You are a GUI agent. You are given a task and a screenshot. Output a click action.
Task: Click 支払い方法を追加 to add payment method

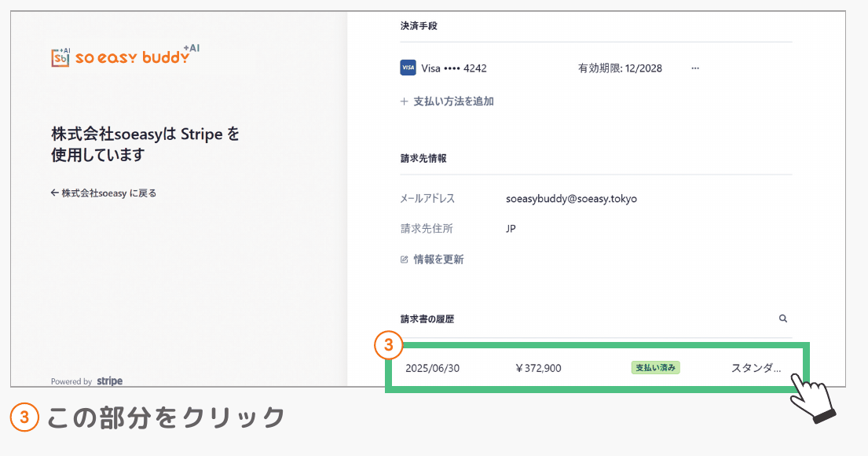point(447,101)
